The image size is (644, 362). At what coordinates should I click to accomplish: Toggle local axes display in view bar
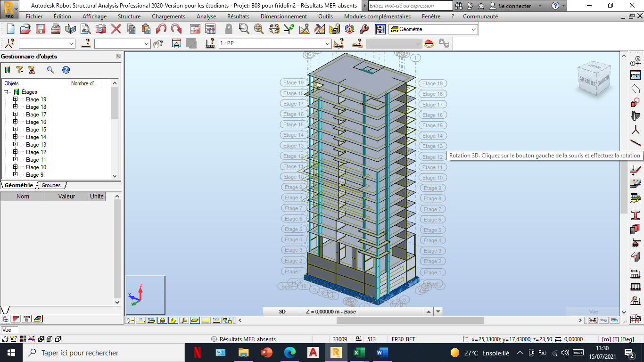184,320
